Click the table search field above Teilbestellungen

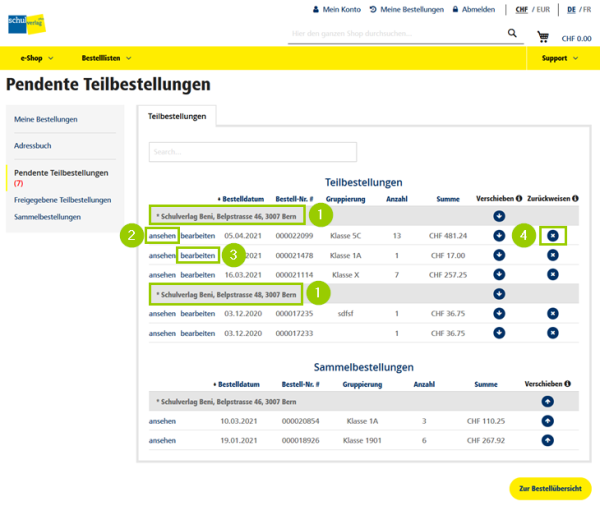pos(253,152)
